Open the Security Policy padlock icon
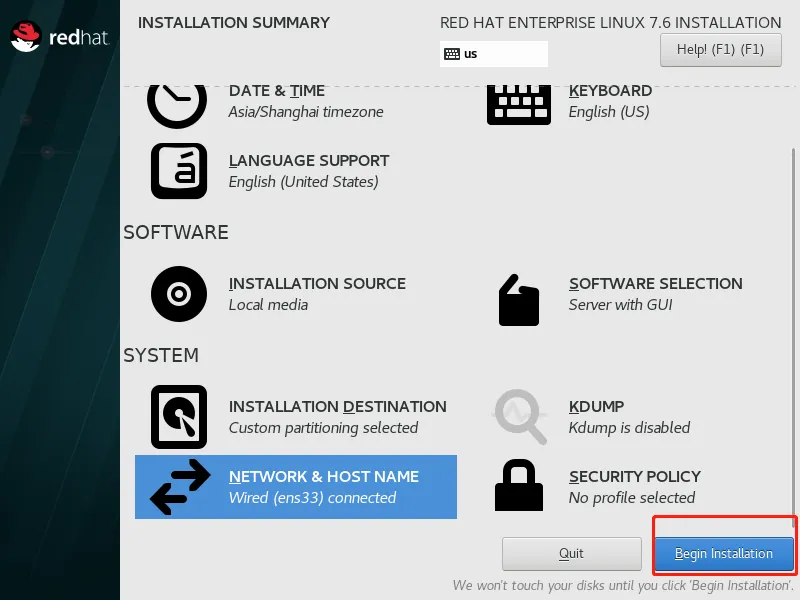 point(518,487)
